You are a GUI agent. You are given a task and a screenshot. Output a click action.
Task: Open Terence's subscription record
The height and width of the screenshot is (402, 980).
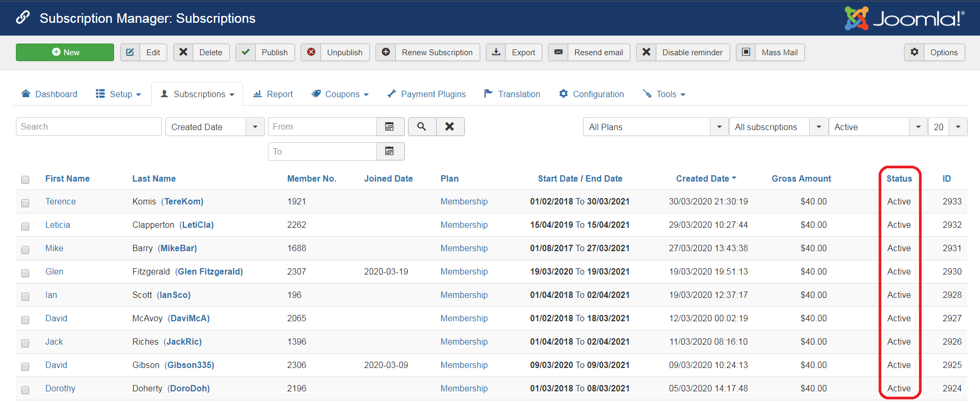(60, 201)
